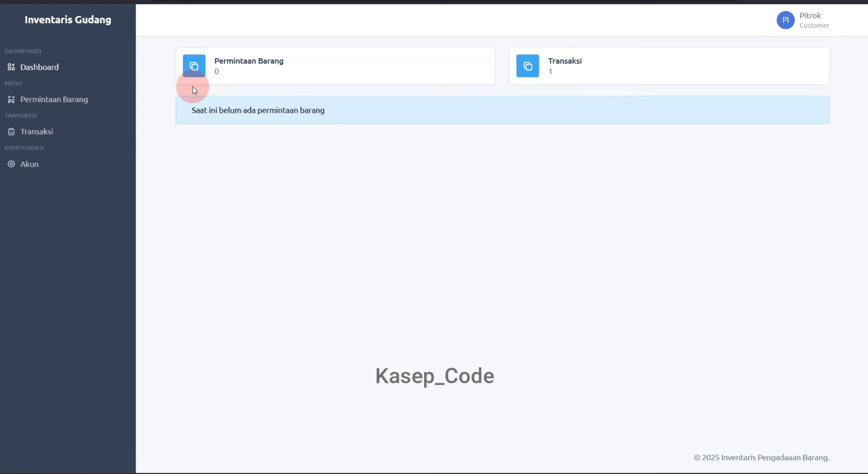Click the cart icon beside Permintaan Barang
The width and height of the screenshot is (868, 474).
click(11, 99)
